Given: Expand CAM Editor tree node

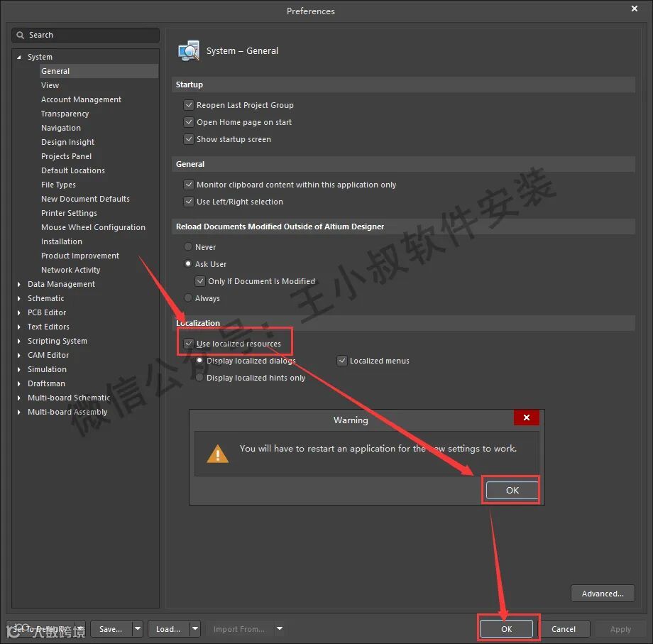Looking at the screenshot, I should point(18,355).
